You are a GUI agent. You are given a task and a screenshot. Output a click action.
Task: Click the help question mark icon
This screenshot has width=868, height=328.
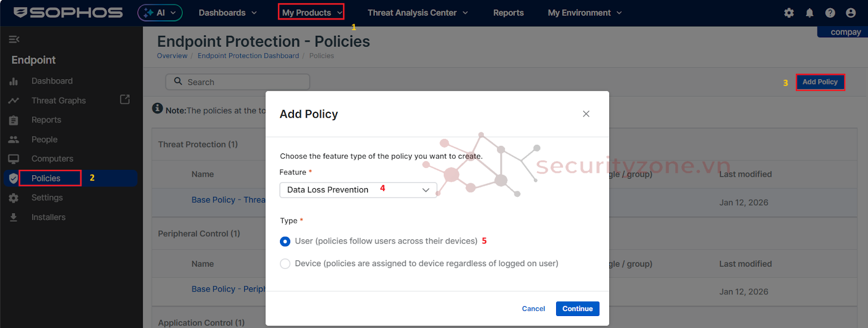830,12
